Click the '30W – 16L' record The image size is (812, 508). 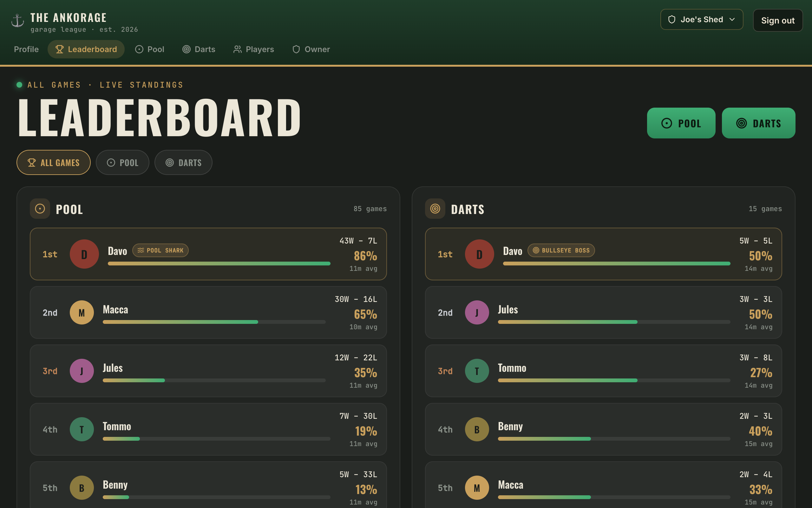coord(356,299)
